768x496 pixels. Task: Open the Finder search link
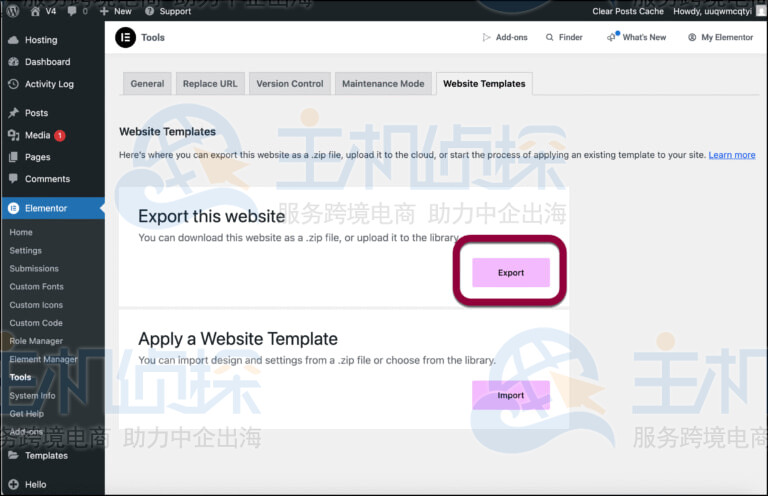571,37
